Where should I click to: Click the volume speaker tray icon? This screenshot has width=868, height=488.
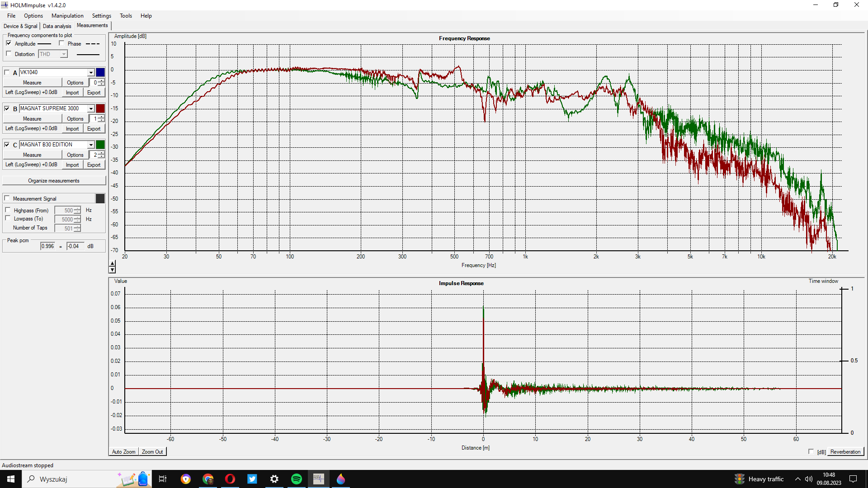809,479
